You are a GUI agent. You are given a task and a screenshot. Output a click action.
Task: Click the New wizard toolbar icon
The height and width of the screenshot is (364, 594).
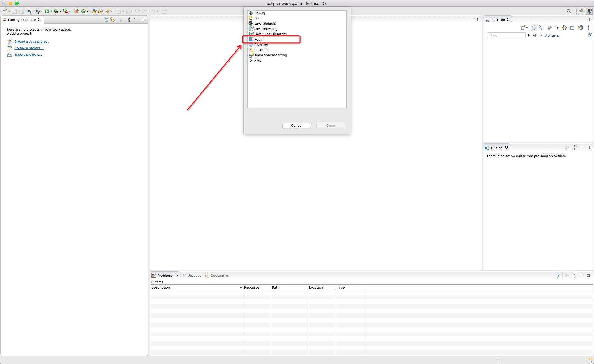point(5,11)
